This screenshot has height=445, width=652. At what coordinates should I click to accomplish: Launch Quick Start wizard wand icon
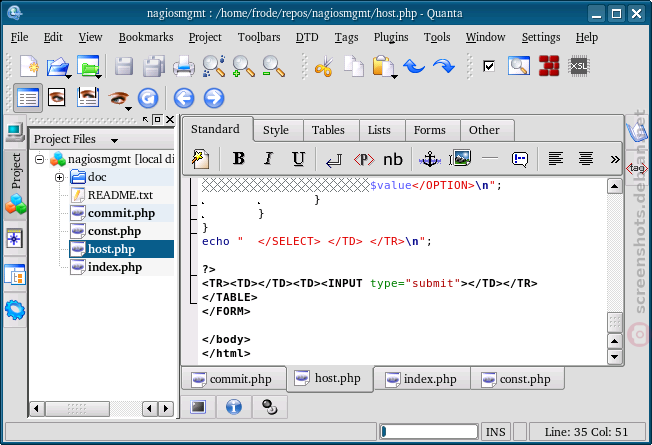200,159
